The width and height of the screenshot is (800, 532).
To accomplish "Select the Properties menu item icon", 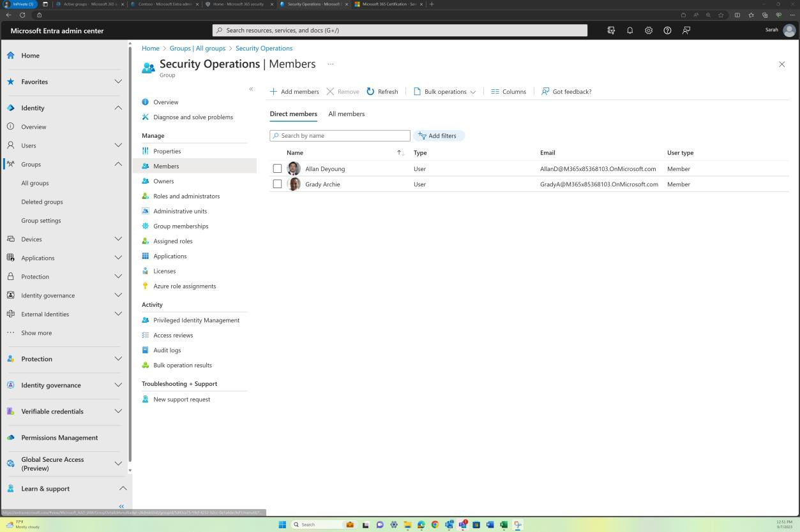I will 146,151.
